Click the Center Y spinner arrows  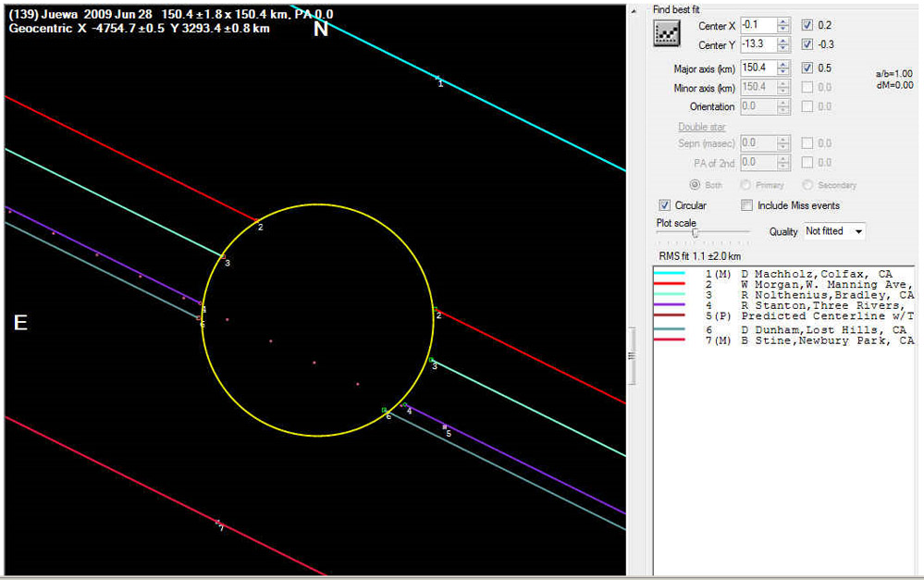783,44
